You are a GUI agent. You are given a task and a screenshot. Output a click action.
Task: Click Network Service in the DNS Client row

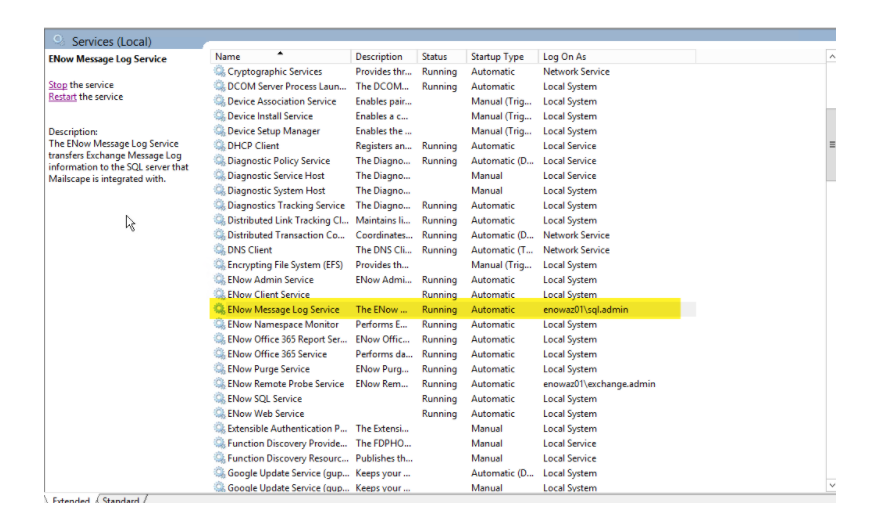(x=576, y=250)
